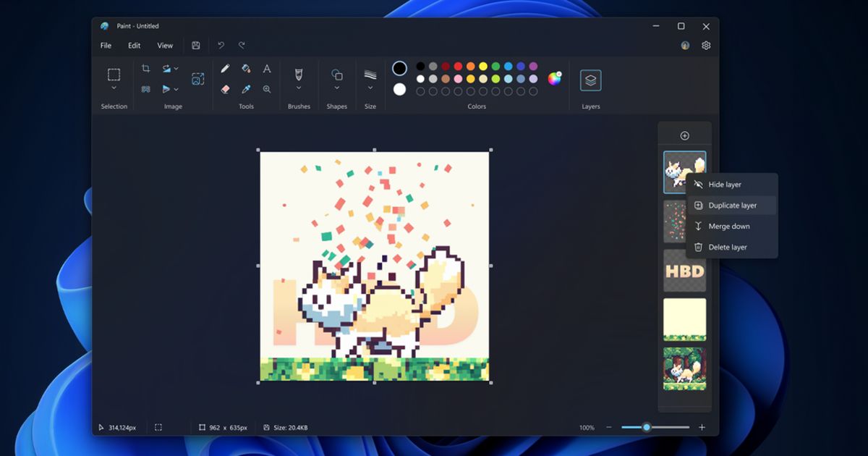Toggle the Layers panel button
The width and height of the screenshot is (868, 456).
point(590,80)
